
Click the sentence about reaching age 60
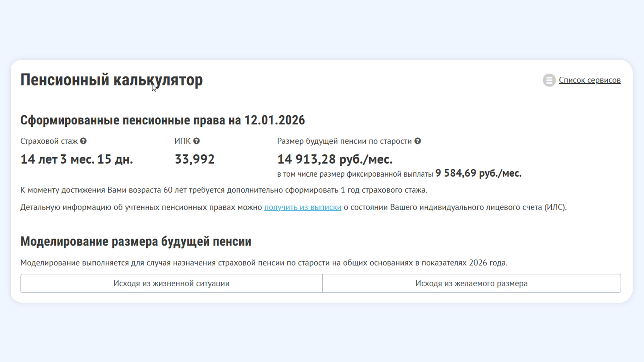pyautogui.click(x=224, y=190)
